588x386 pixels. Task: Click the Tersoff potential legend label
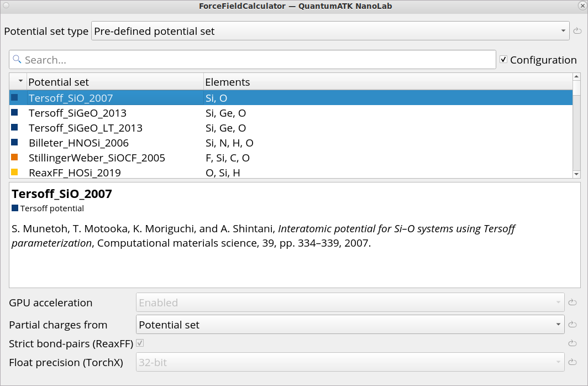52,208
